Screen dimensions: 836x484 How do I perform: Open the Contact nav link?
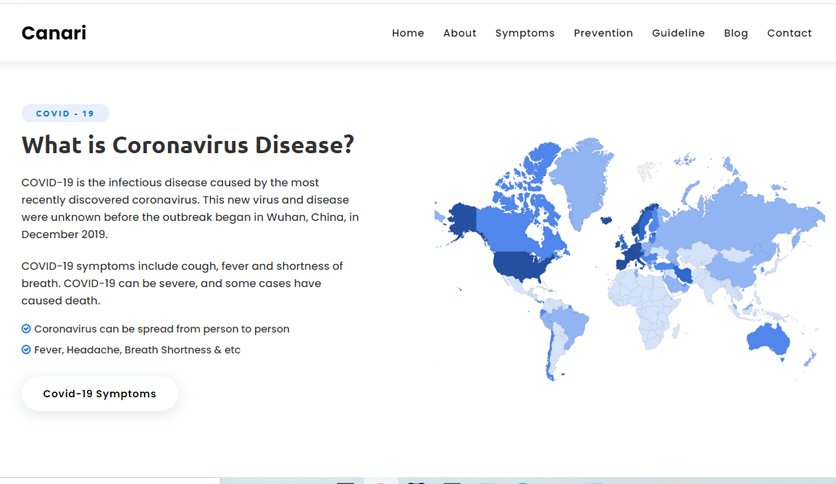789,33
